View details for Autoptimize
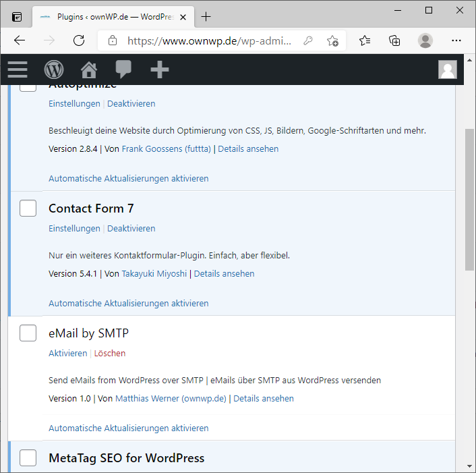 pos(248,149)
